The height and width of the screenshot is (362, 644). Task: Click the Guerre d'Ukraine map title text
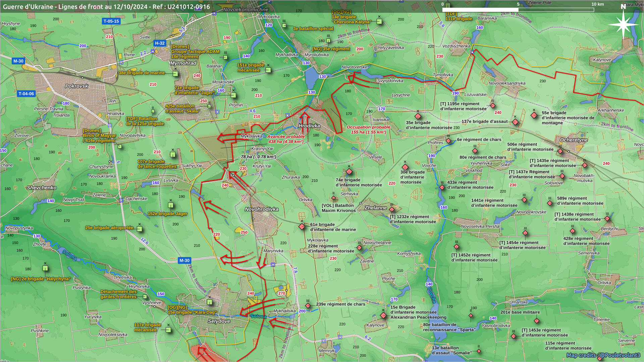click(106, 7)
